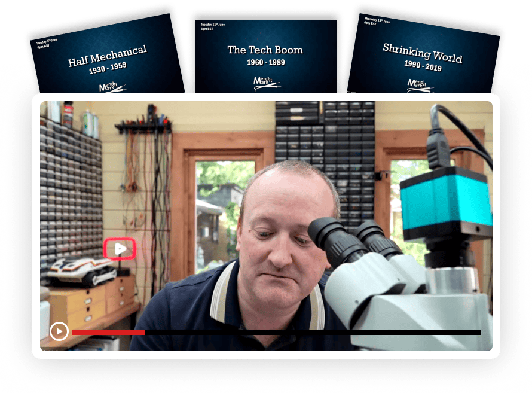Click the Mend it Mark logo on Shrinking World
Image resolution: width=532 pixels, height=393 pixels.
(x=420, y=84)
